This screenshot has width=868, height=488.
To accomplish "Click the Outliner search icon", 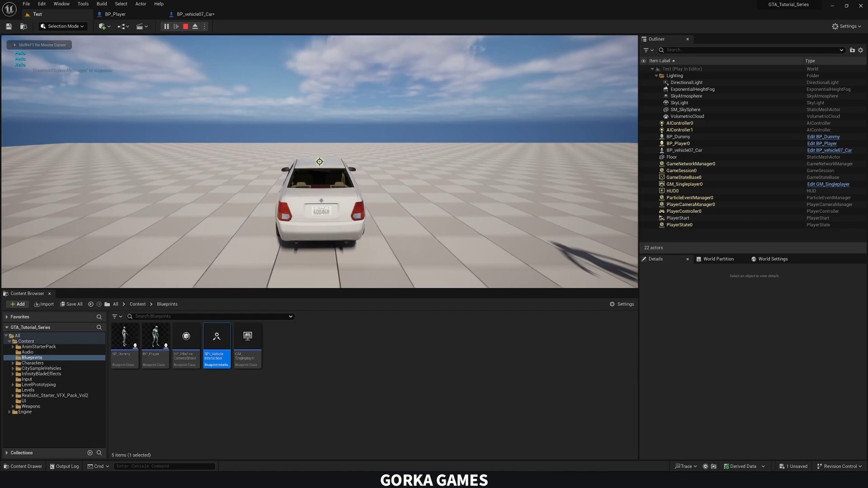I will click(x=661, y=49).
